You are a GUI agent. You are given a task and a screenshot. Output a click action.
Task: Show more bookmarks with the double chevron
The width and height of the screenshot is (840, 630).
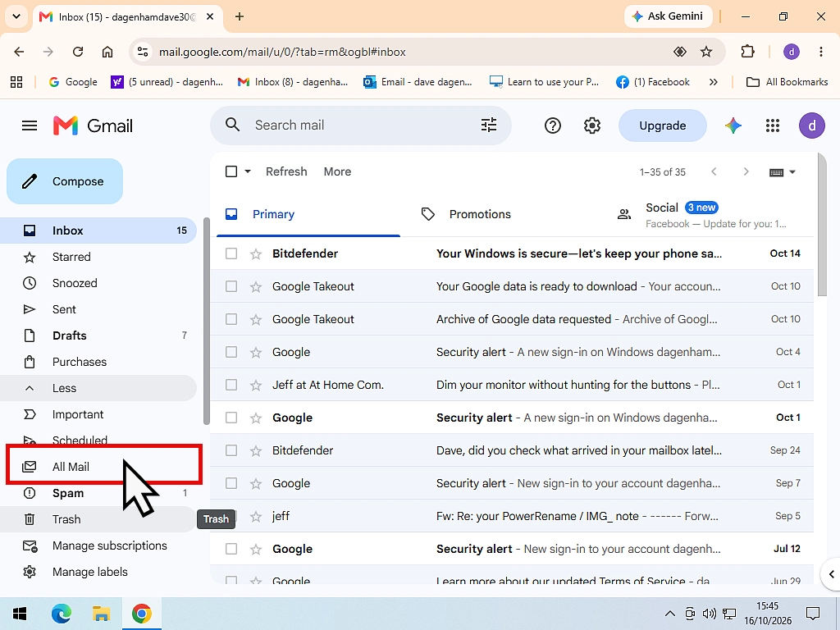[x=713, y=82]
